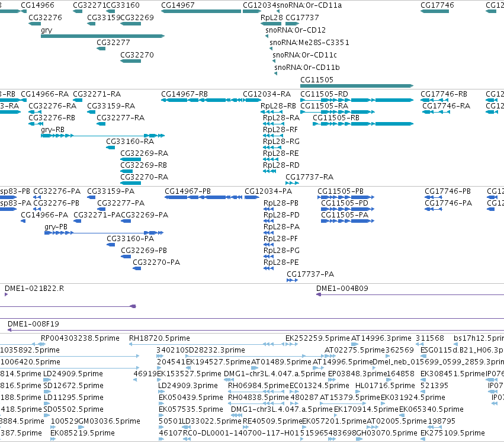The width and height of the screenshot is (504, 442).
Task: Click EST EK065340.5prime label
Action: point(431,409)
